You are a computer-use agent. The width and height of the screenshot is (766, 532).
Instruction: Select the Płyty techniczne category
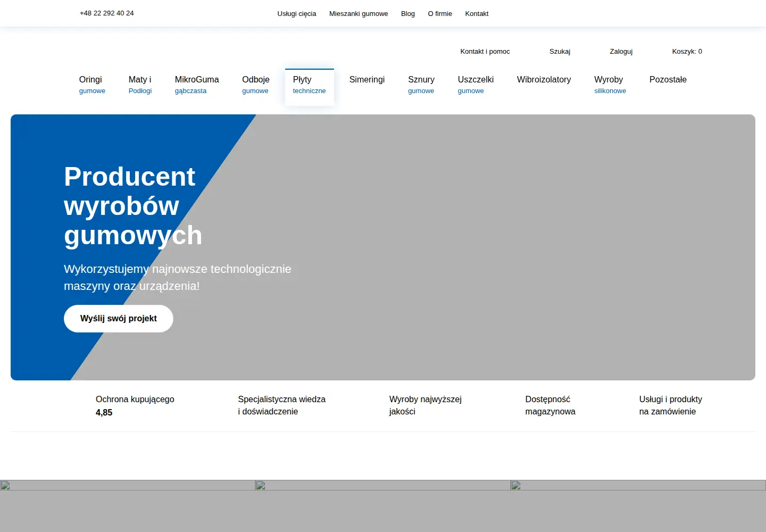coord(310,87)
